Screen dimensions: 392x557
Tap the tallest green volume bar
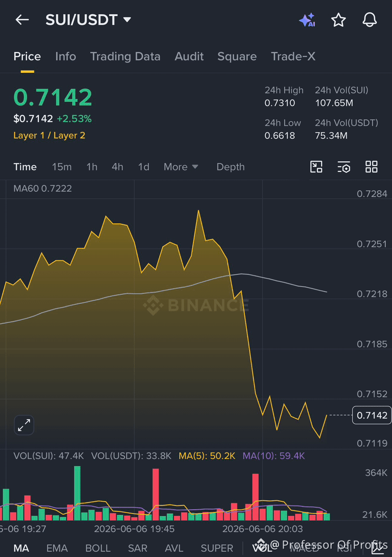point(77,493)
